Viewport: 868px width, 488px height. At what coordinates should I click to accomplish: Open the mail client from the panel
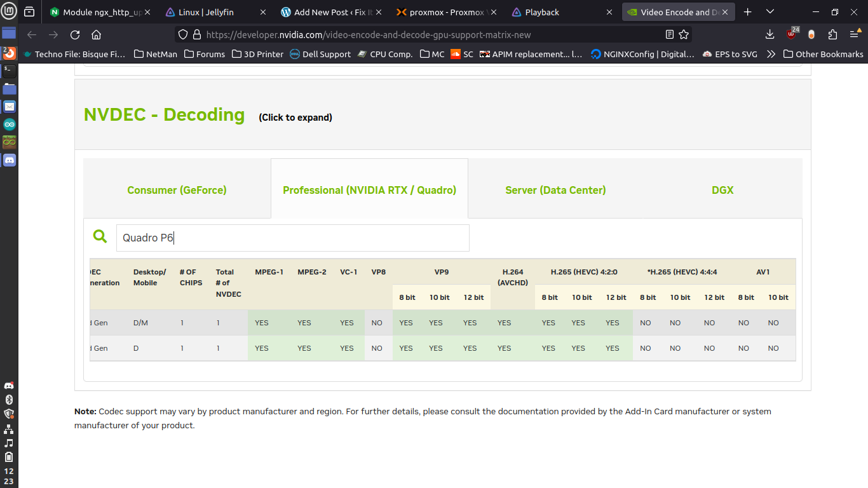pos(9,106)
